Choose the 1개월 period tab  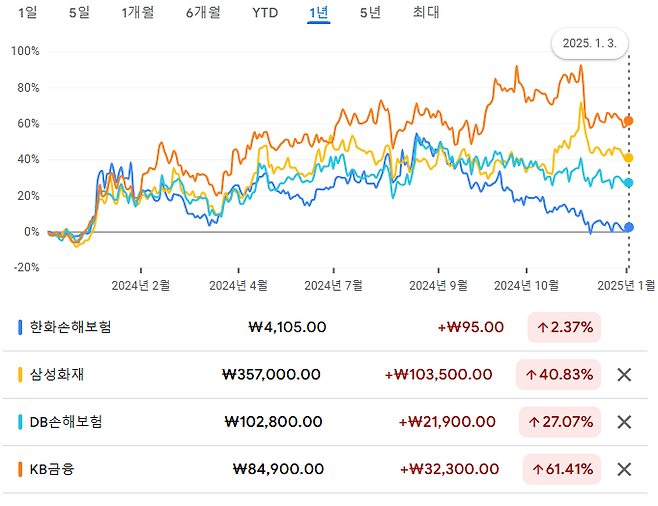(x=137, y=13)
